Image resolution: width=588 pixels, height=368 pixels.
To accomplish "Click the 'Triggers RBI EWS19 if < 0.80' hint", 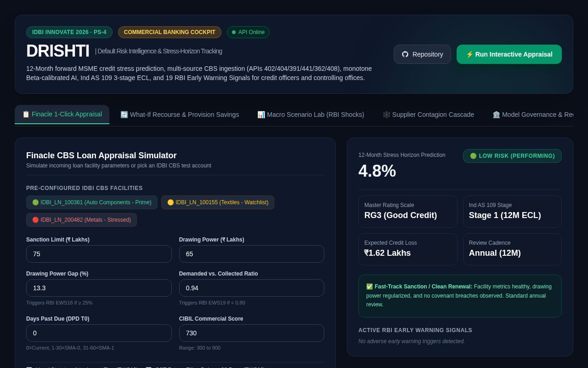I will tap(212, 303).
